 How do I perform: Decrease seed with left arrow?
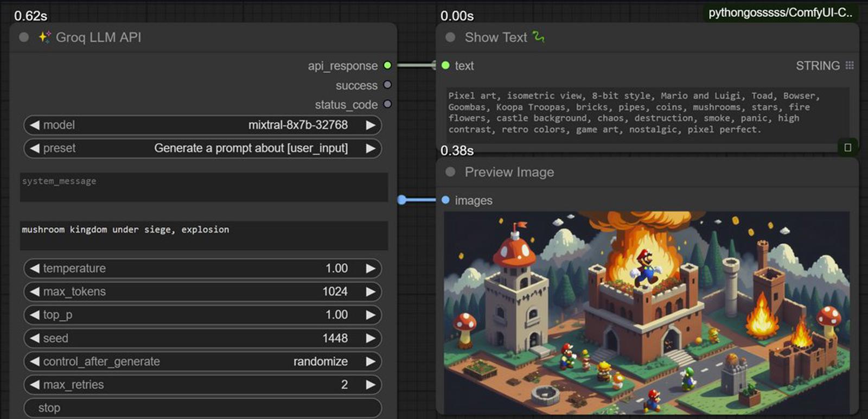point(35,338)
